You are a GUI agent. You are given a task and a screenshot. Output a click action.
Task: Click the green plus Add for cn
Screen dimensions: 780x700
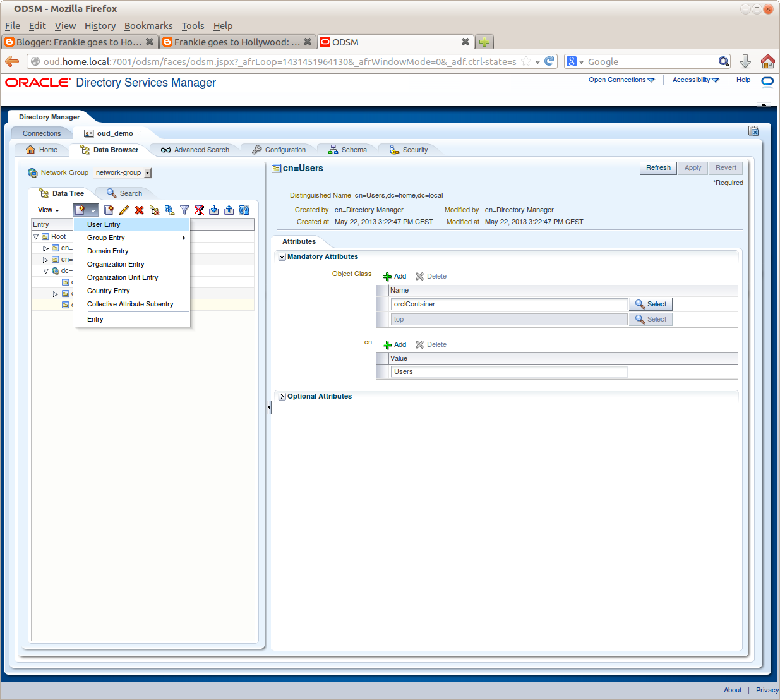[395, 345]
